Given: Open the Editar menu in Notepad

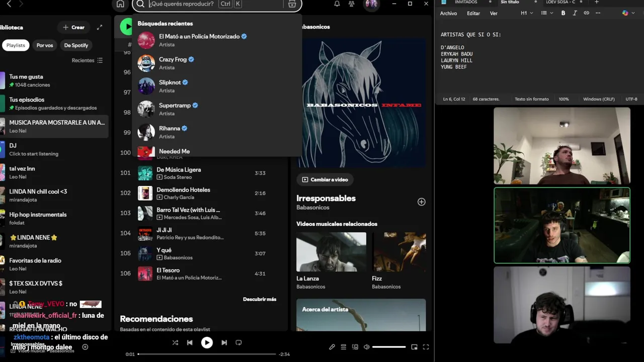Looking at the screenshot, I should (473, 14).
